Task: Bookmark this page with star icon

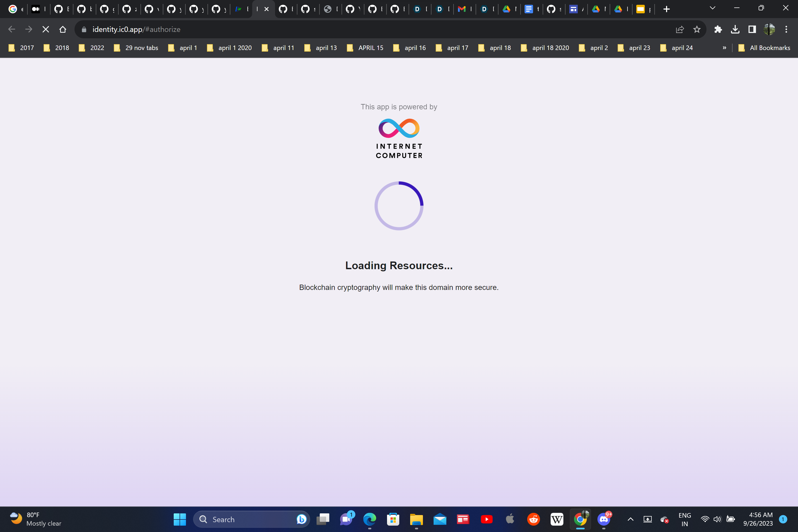Action: pyautogui.click(x=697, y=30)
